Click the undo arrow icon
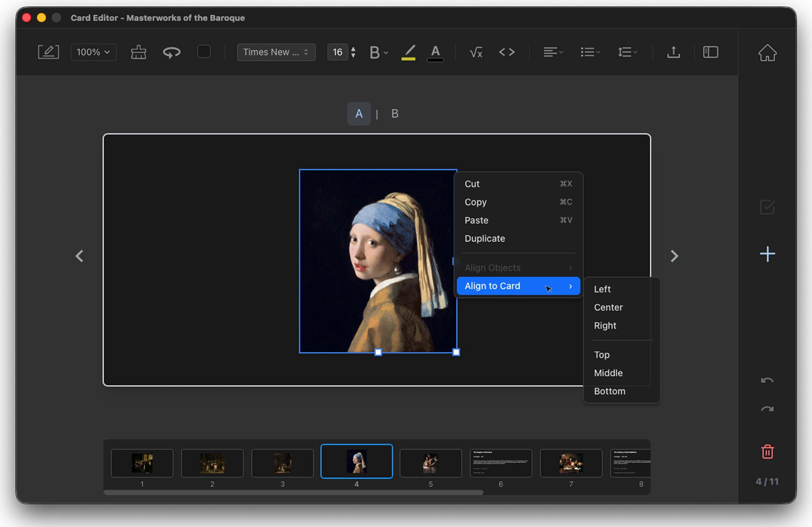Viewport: 812px width, 527px height. coord(767,380)
